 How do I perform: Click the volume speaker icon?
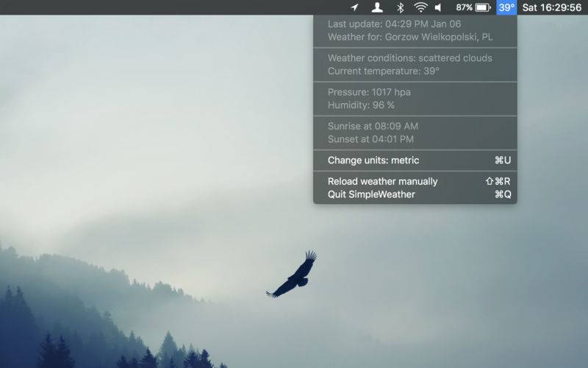click(x=438, y=7)
